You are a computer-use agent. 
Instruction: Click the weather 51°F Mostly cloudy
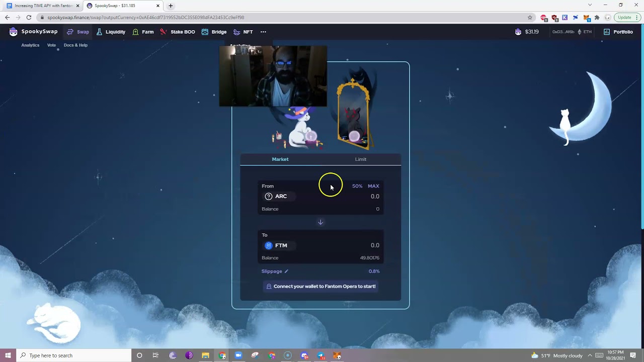click(x=557, y=355)
